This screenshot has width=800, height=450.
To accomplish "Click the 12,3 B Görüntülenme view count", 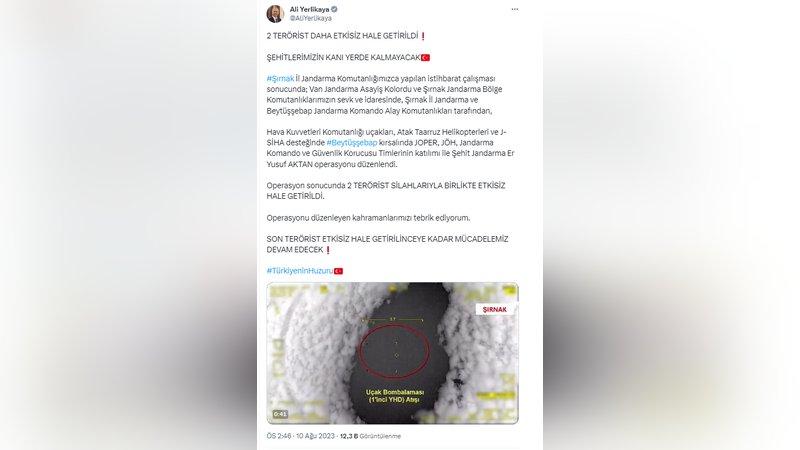I will pos(370,436).
